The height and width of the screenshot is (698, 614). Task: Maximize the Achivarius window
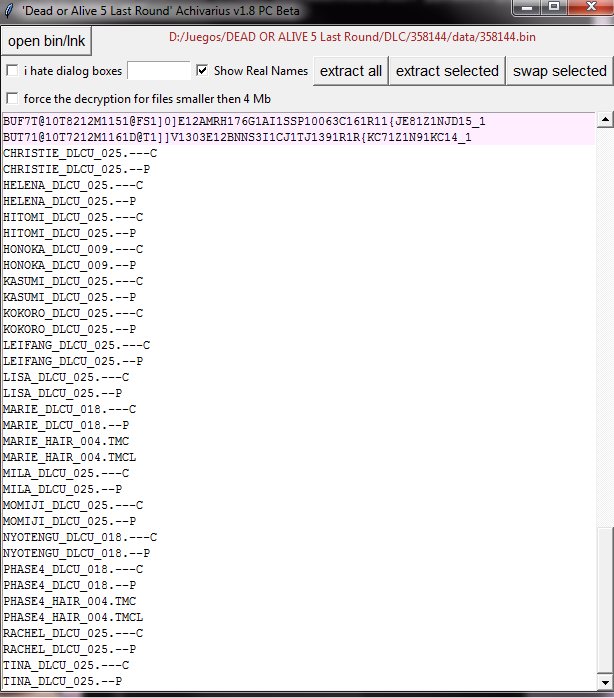554,7
